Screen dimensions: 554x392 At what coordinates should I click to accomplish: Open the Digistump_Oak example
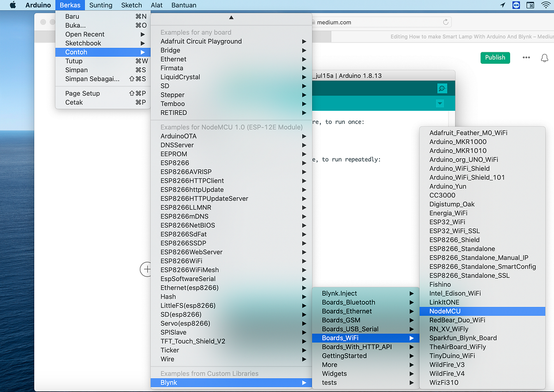click(x=482, y=204)
